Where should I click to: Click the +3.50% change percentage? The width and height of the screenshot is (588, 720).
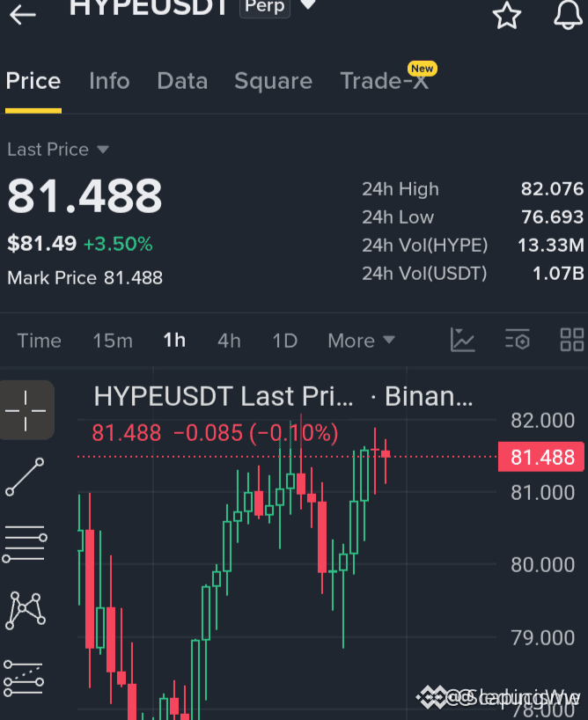pyautogui.click(x=118, y=244)
